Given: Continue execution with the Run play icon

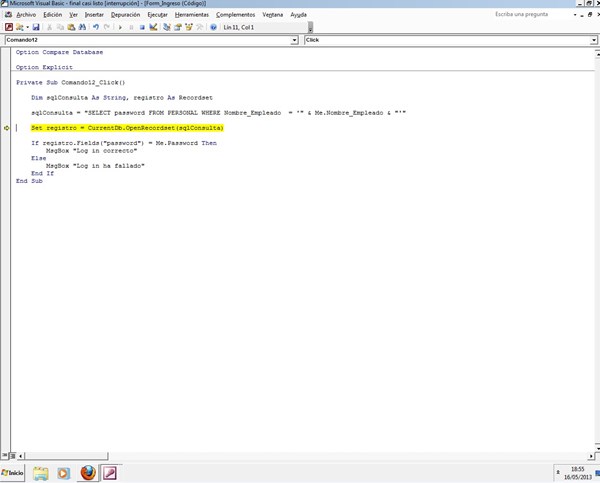Looking at the screenshot, I should pos(120,27).
